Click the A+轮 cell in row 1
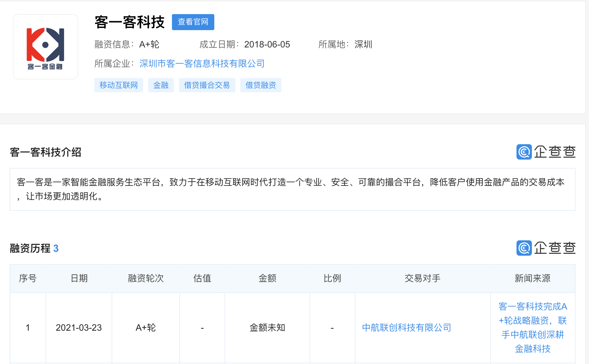The image size is (589, 364). 146,327
